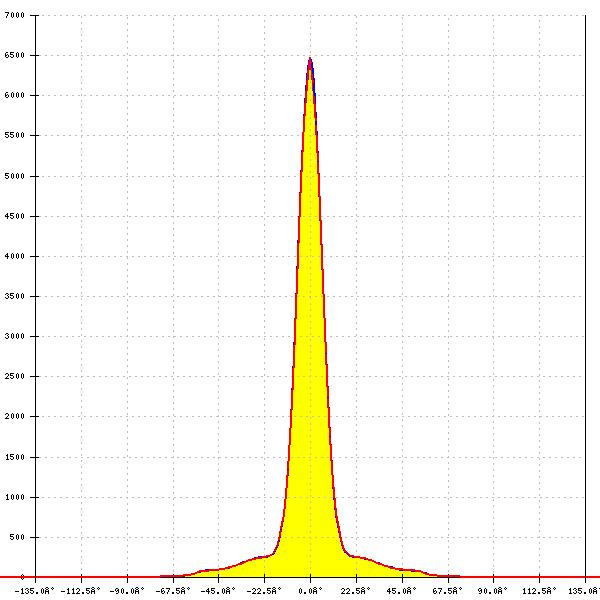Viewport: 600px width, 600px height.
Task: Select the 6000 y-axis tick label
Action: [15, 96]
